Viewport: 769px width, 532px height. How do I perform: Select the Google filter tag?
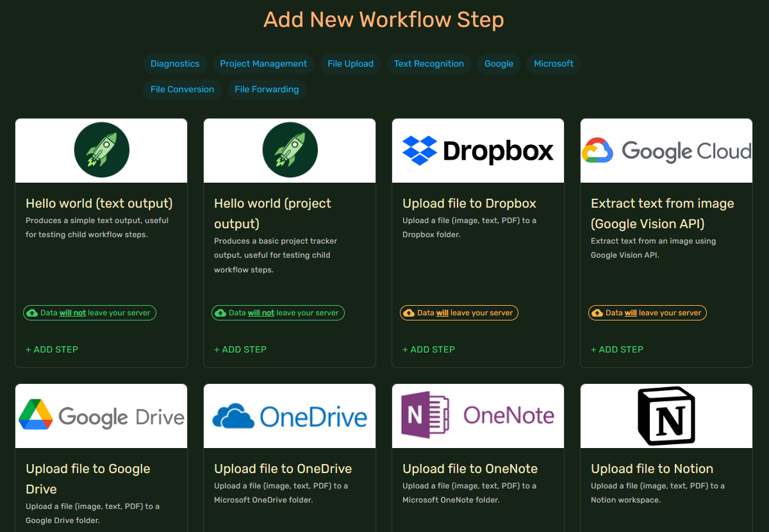tap(499, 64)
